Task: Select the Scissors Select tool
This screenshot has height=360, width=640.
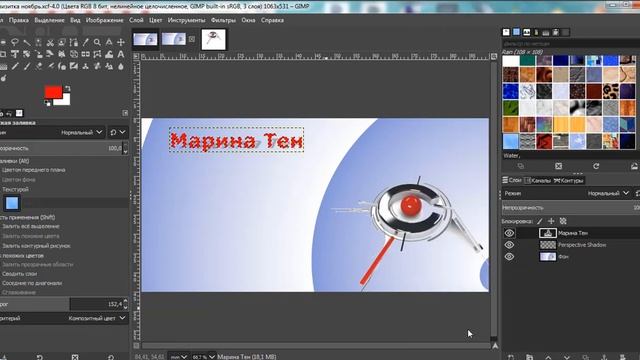Action: point(50,42)
